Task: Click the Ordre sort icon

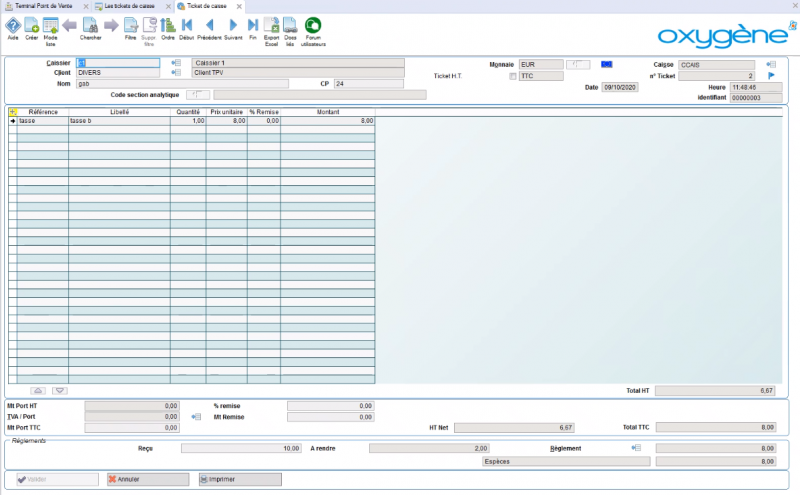Action: click(x=168, y=26)
